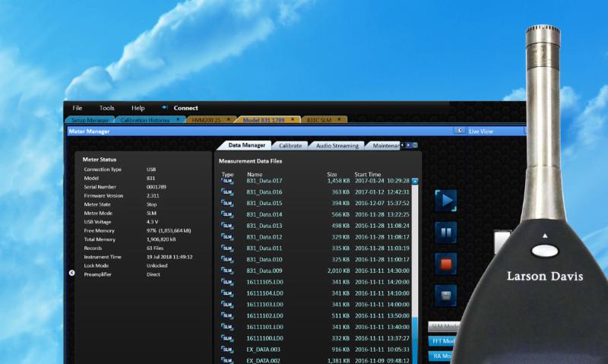The height and width of the screenshot is (364, 608).
Task: Select SLM Mode button
Action: 444,327
